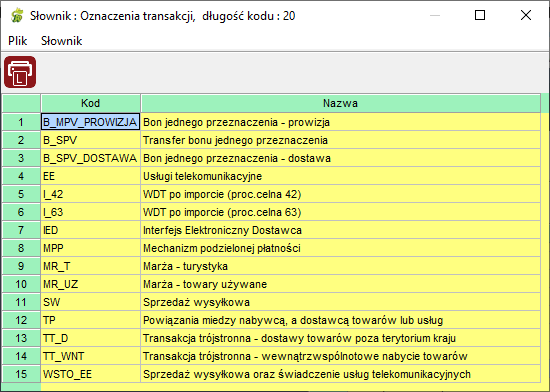This screenshot has width=550, height=392.
Task: Click the application icon in title bar
Action: tap(17, 16)
